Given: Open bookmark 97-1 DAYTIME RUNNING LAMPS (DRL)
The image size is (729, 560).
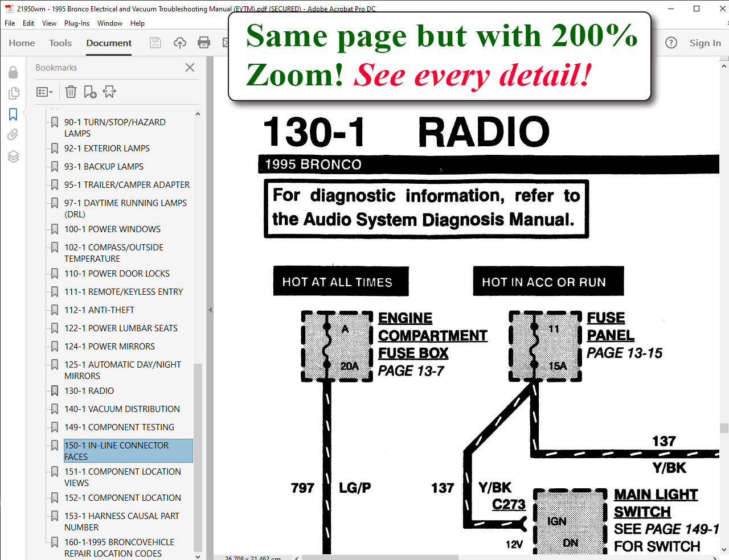Looking at the screenshot, I should [x=125, y=208].
